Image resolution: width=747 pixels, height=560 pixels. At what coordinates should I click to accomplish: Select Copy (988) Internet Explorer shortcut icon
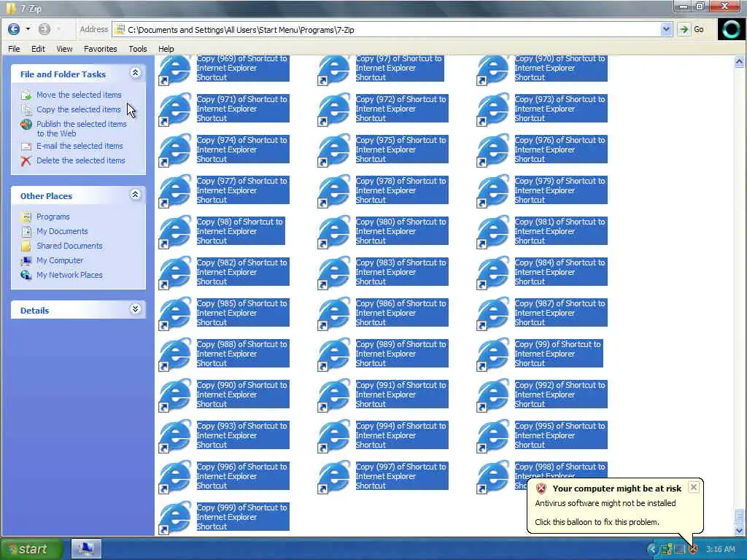[174, 355]
